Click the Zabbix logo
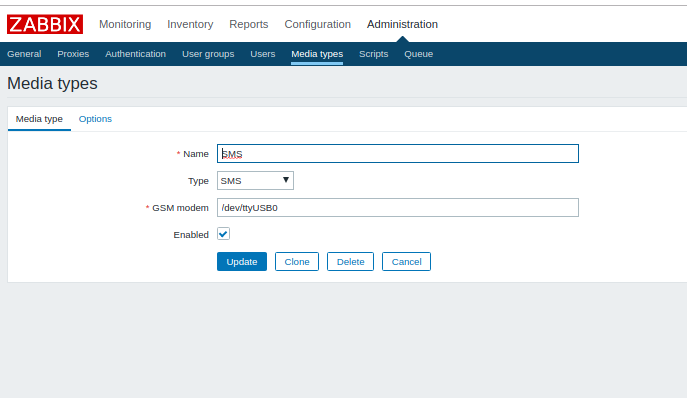687x398 pixels. (x=45, y=24)
